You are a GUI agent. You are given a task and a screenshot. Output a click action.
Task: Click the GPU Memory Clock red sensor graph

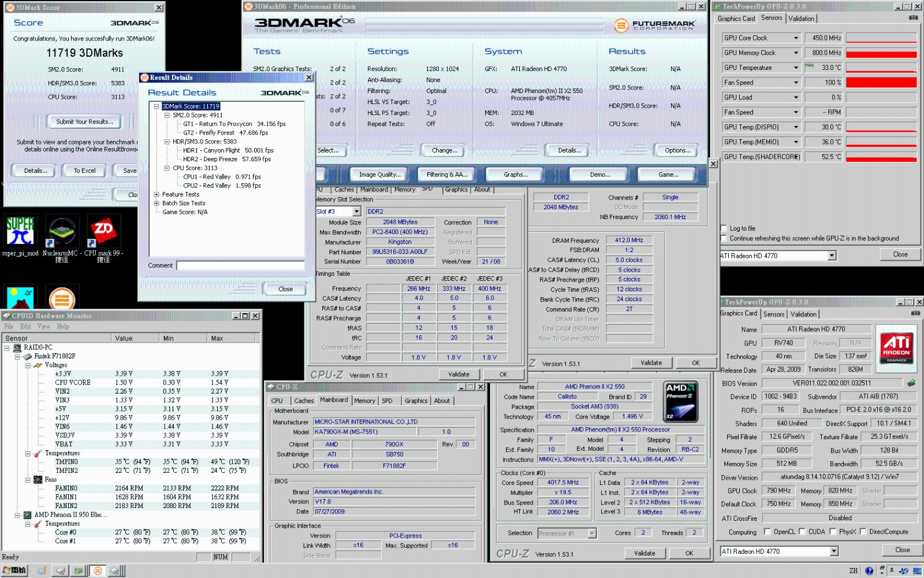[881, 53]
